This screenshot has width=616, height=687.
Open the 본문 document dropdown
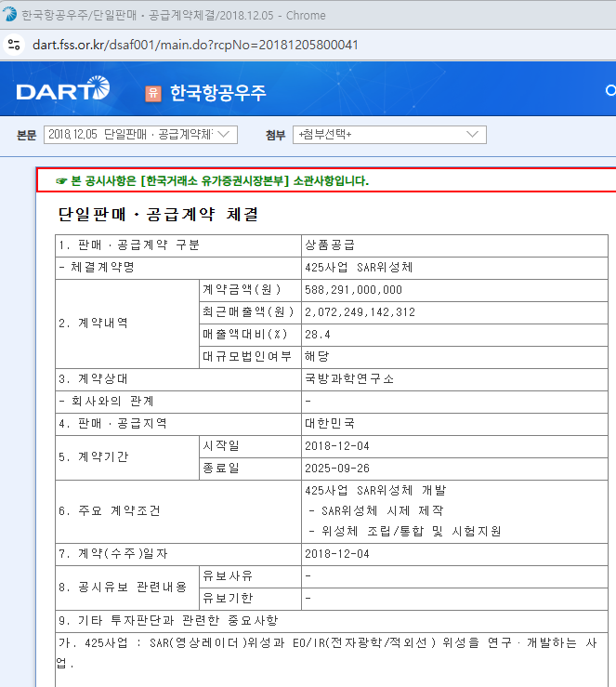tap(140, 135)
